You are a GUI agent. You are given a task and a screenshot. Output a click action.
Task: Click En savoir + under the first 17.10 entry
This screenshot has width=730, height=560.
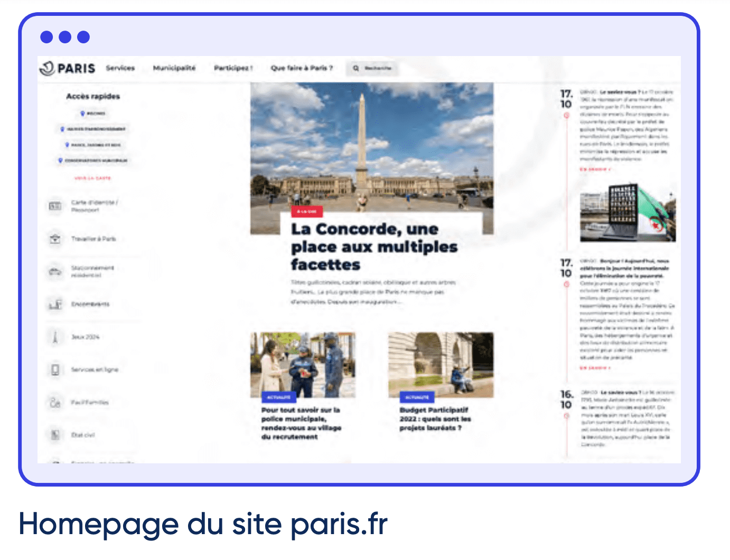coord(595,170)
